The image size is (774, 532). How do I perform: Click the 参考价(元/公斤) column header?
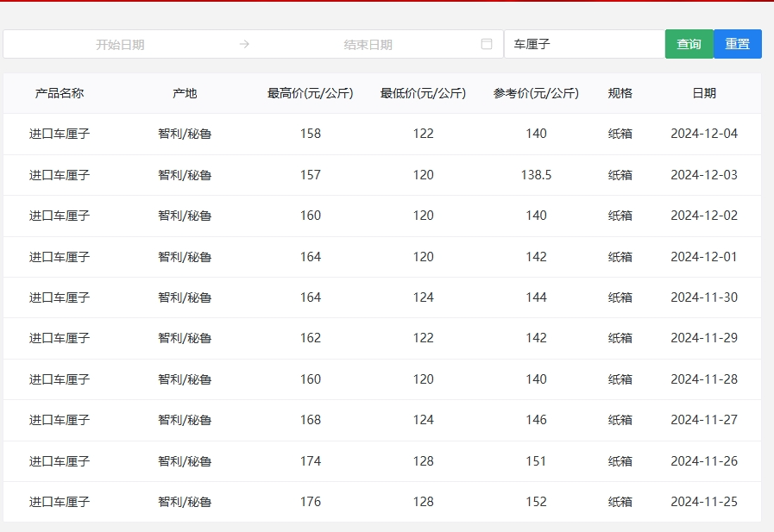pyautogui.click(x=536, y=93)
